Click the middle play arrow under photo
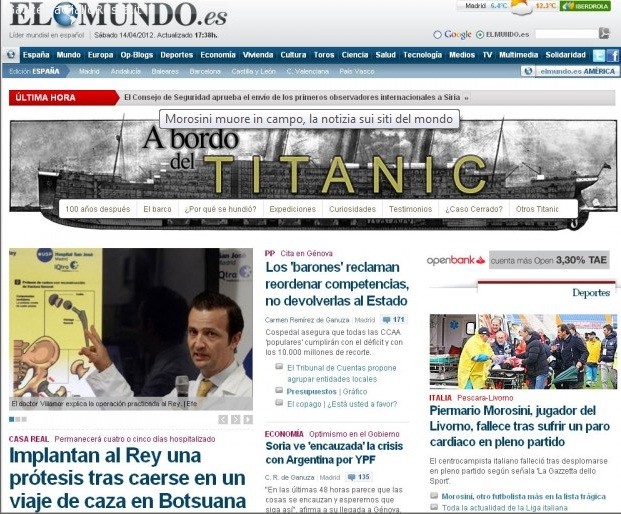 [236, 419]
